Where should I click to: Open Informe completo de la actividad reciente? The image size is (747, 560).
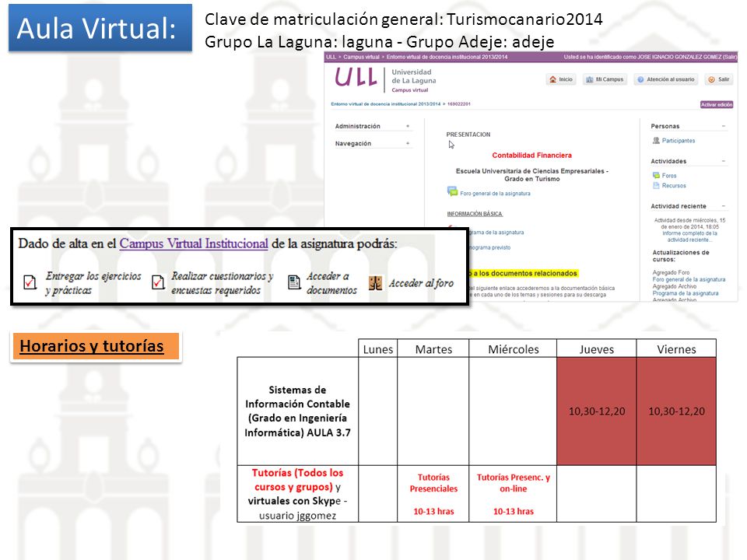click(x=689, y=236)
